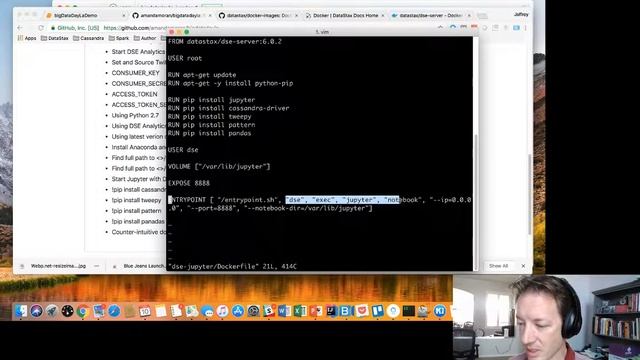Open Cassandra bookmarks folder
The width and height of the screenshot is (640, 360).
coord(89,38)
